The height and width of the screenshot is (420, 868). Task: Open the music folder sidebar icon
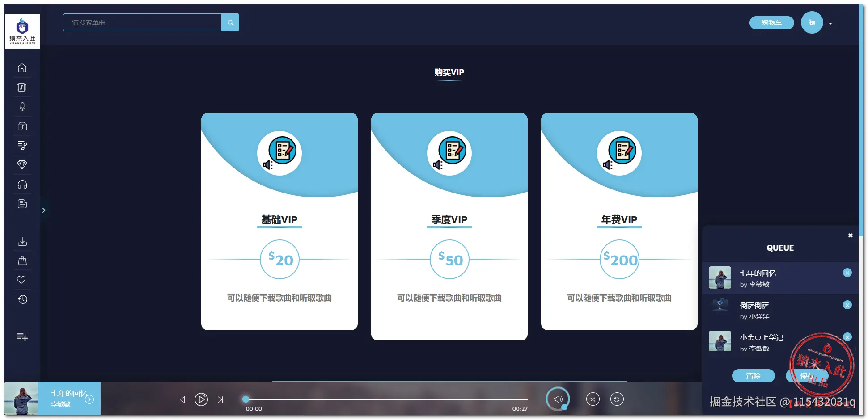tap(22, 126)
